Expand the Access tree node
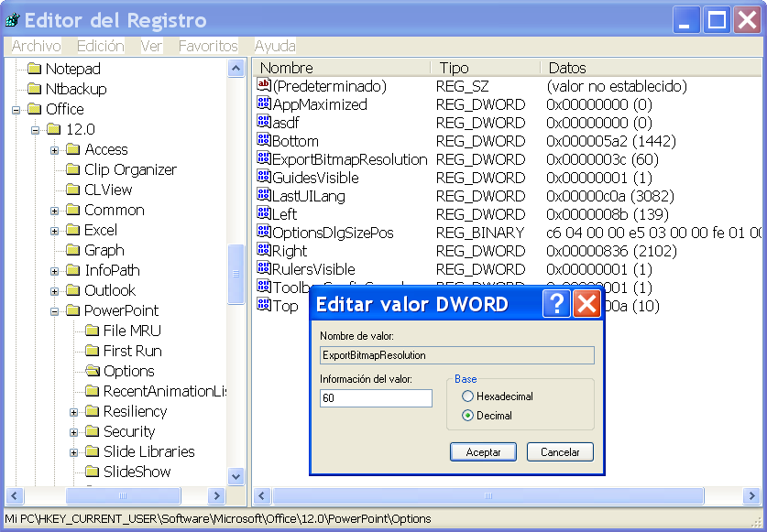The height and width of the screenshot is (532, 767). click(54, 150)
